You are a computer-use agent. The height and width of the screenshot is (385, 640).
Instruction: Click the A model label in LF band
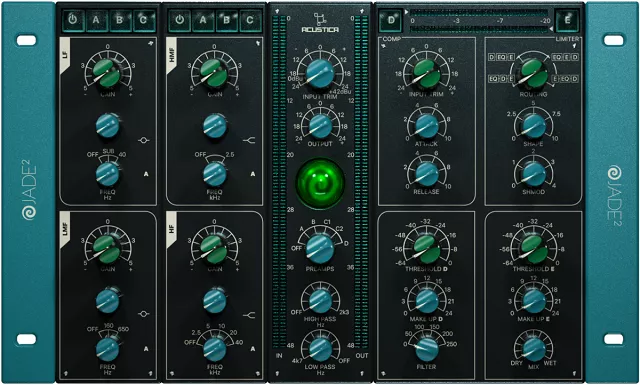tap(146, 174)
